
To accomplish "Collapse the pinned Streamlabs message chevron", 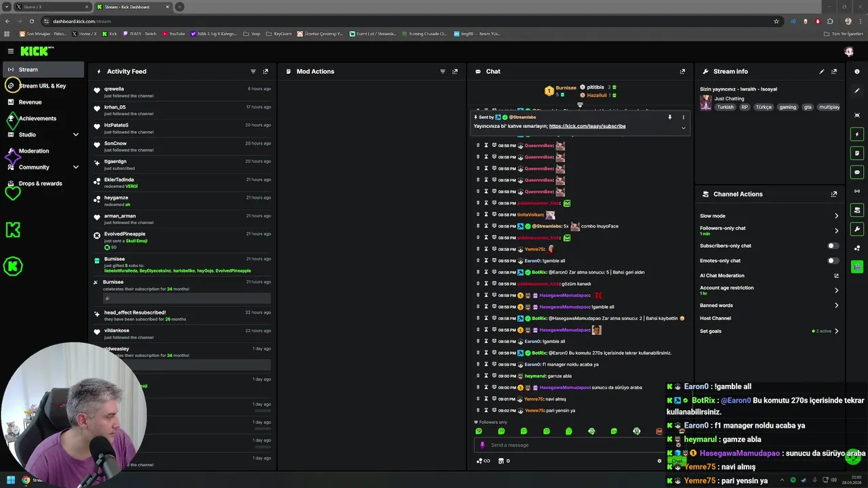I will 683,128.
